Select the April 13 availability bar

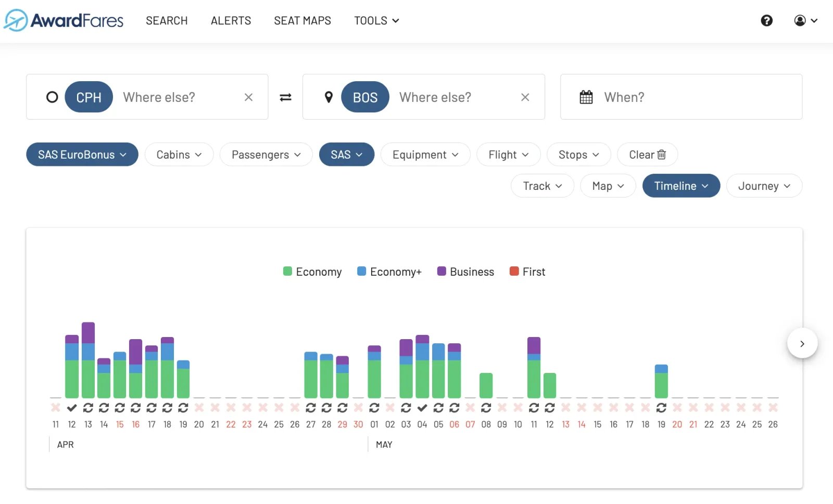pyautogui.click(x=88, y=360)
